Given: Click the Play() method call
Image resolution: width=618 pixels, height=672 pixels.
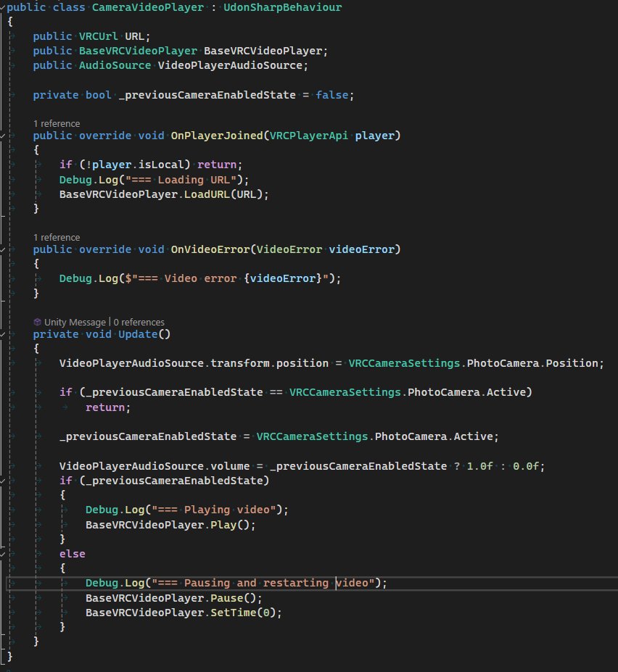Looking at the screenshot, I should pos(223,525).
